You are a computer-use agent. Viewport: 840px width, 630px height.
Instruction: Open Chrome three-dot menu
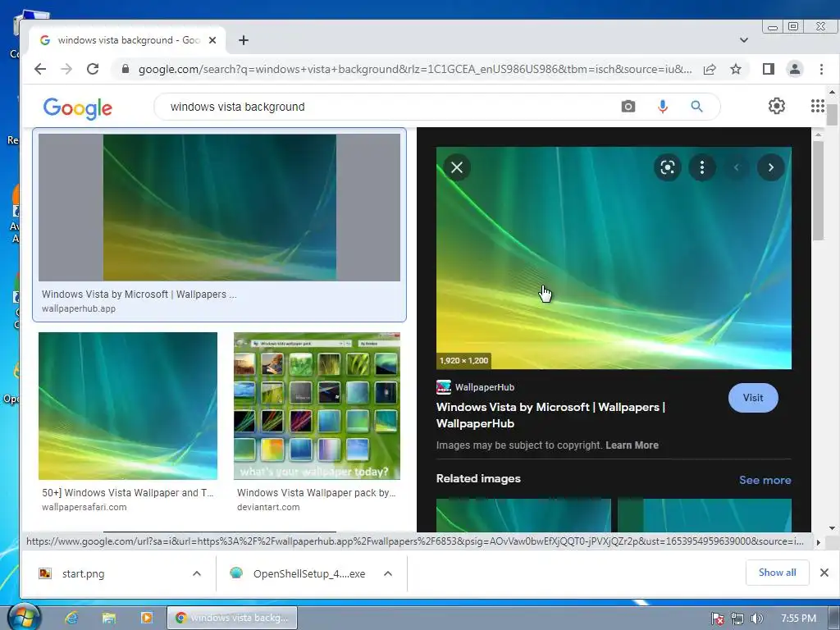coord(821,69)
